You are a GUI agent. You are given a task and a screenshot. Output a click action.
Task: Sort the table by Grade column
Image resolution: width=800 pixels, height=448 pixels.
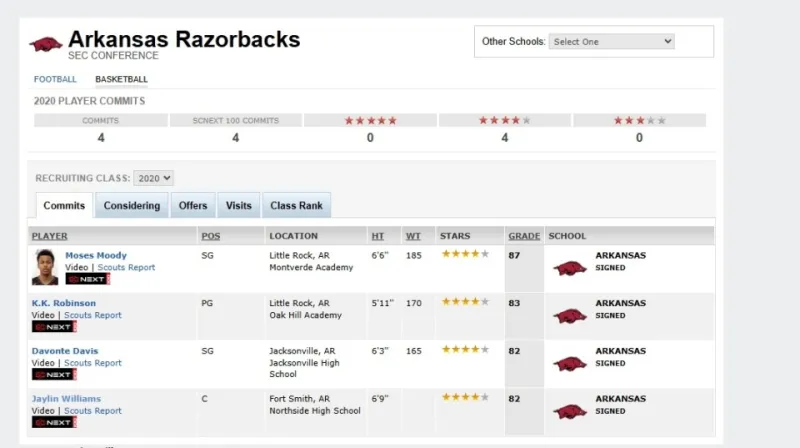point(524,236)
